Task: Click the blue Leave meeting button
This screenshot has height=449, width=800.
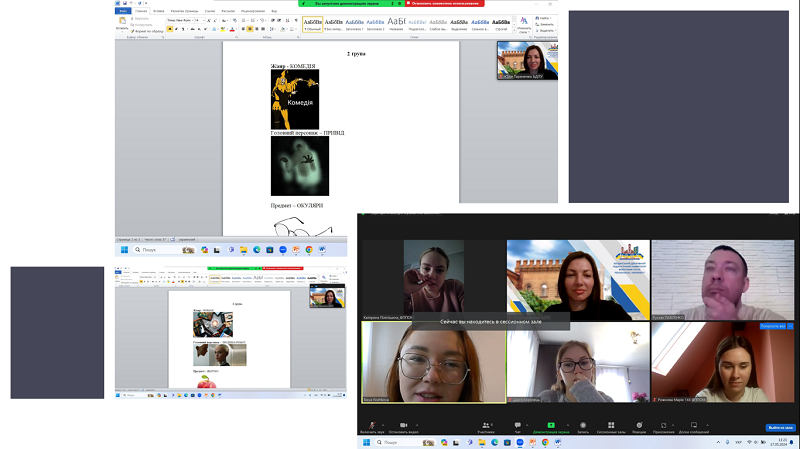Action: click(x=779, y=427)
